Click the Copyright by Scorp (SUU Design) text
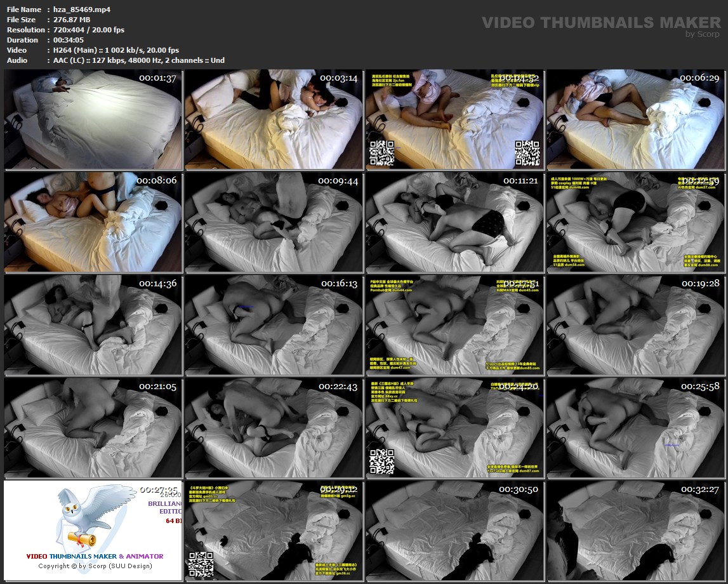The image size is (728, 584). point(95,566)
